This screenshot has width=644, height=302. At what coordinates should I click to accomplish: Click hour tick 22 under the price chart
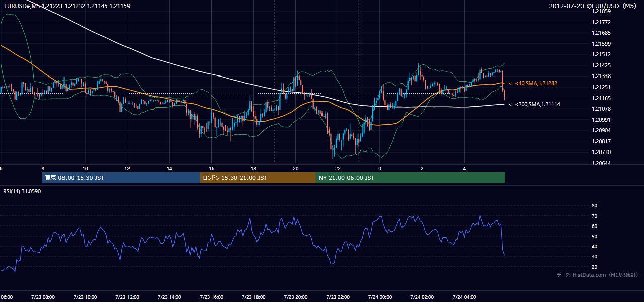pyautogui.click(x=338, y=168)
